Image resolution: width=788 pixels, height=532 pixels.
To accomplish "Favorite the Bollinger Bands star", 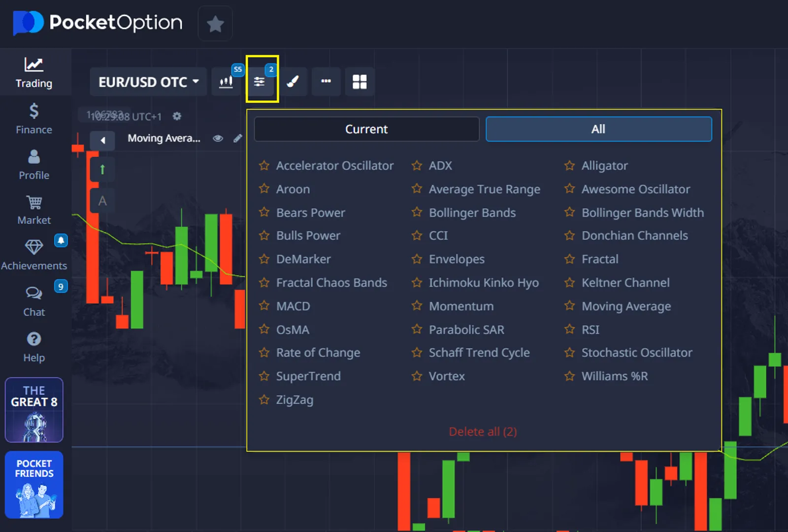I will coord(417,212).
